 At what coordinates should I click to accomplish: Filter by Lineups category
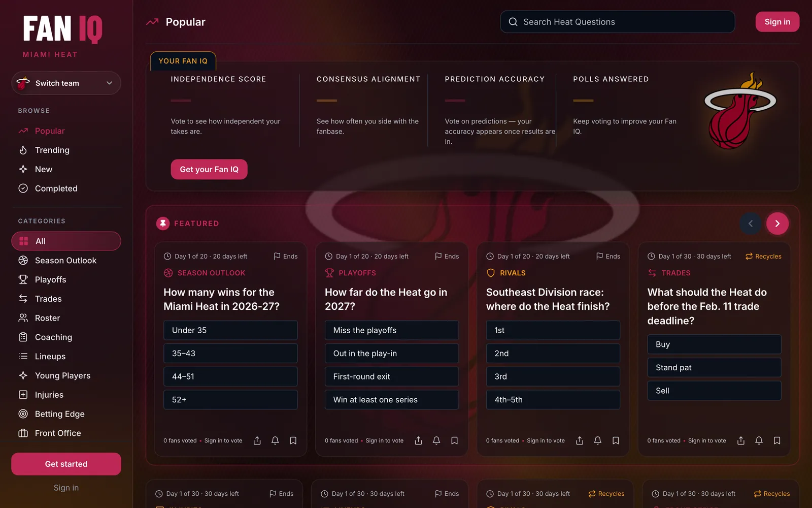click(66, 357)
